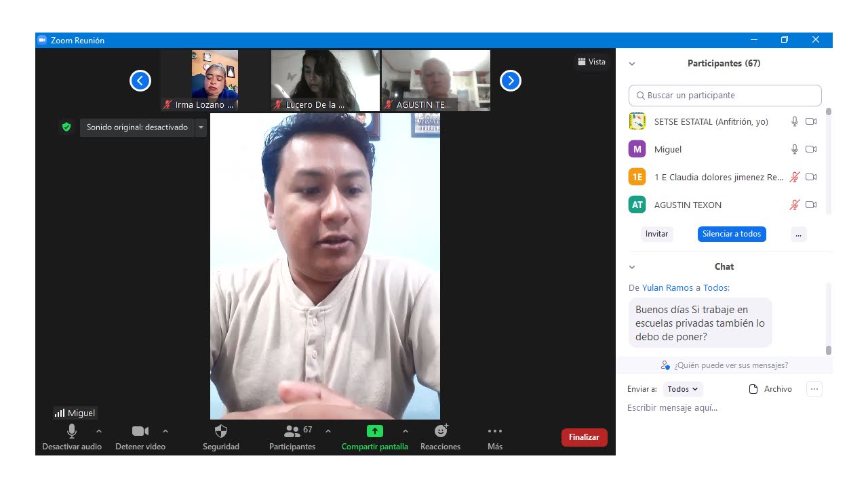The height and width of the screenshot is (488, 868).
Task: Toggle Sonido original: desactivado button
Action: (137, 127)
